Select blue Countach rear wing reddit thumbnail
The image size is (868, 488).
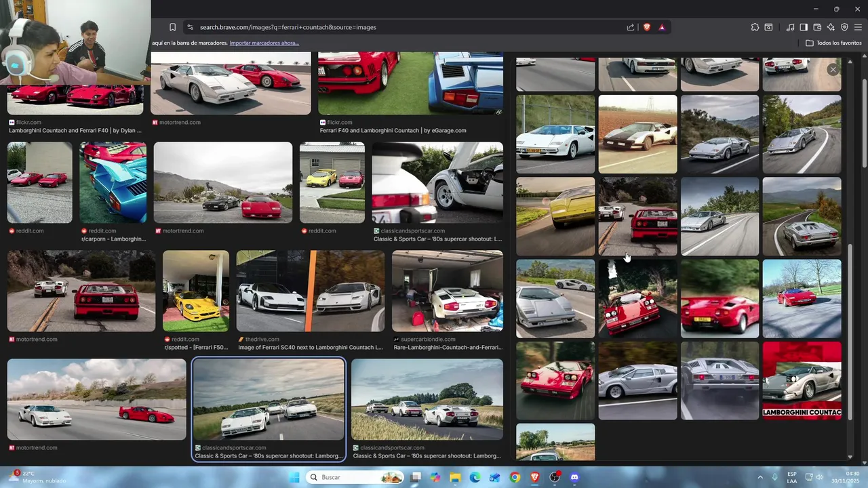coord(113,182)
